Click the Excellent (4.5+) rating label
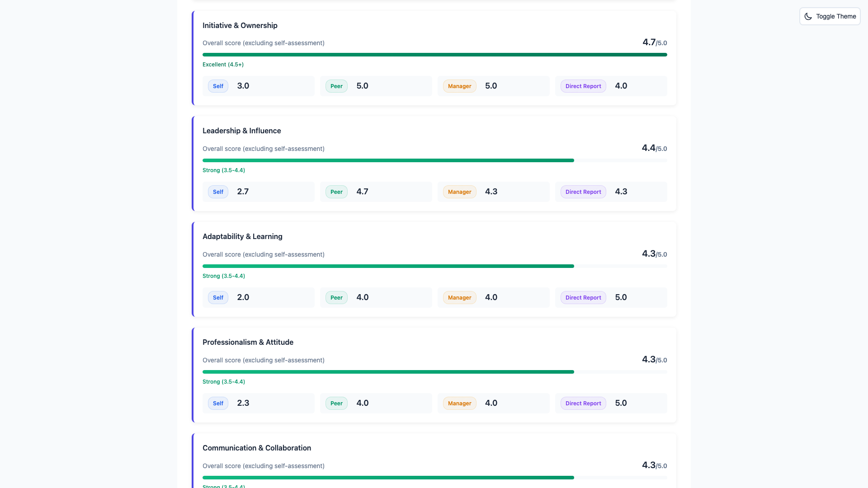868x488 pixels. coord(223,65)
